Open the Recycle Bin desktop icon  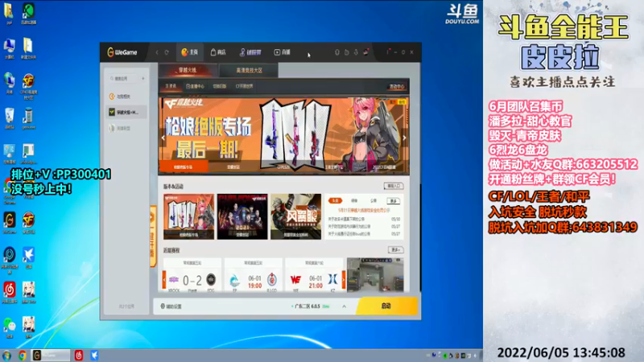pyautogui.click(x=9, y=118)
